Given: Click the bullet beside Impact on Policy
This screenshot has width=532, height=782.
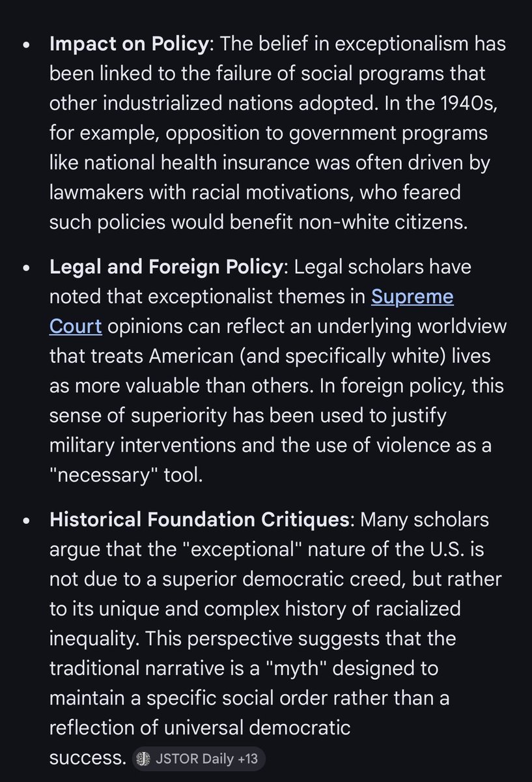Looking at the screenshot, I should 26,46.
